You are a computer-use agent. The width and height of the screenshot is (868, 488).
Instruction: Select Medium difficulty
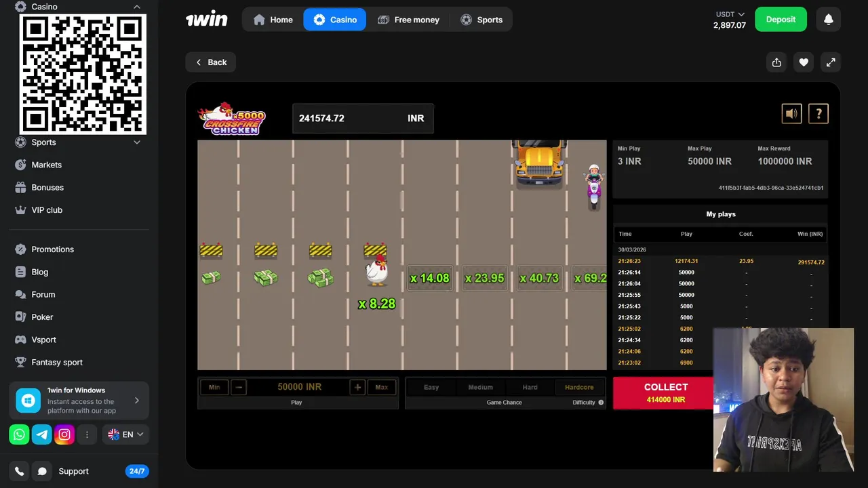[480, 388]
